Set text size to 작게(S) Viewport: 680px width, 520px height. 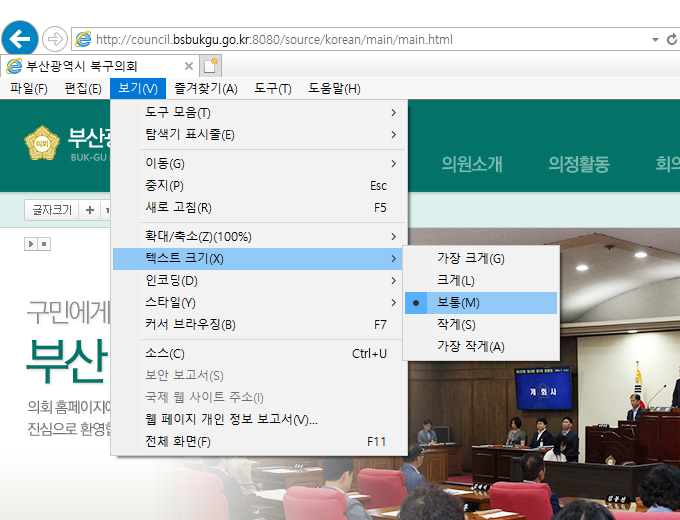(x=481, y=325)
